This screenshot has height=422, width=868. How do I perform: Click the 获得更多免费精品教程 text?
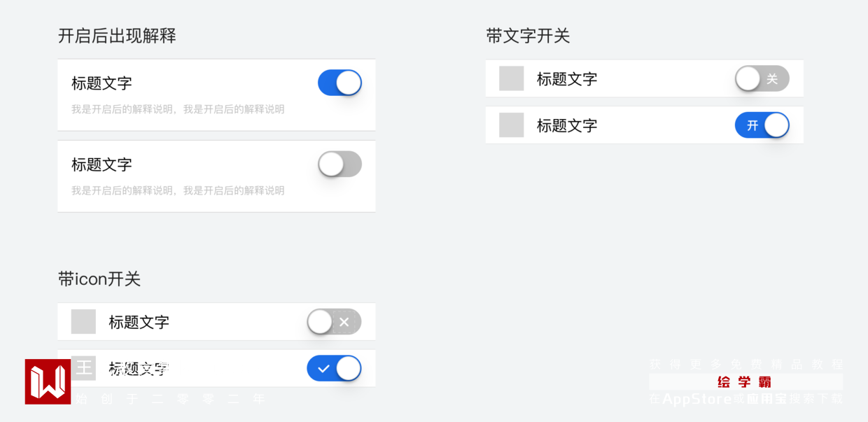745,365
